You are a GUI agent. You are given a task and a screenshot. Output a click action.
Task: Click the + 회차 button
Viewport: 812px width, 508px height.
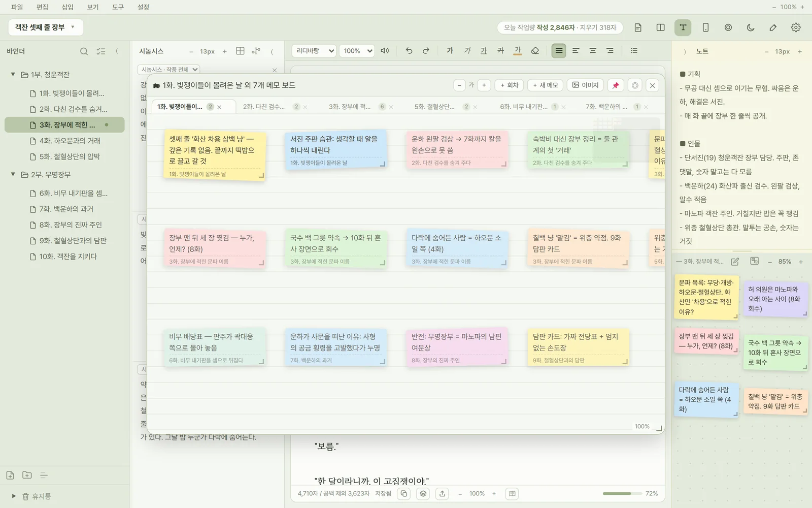pos(510,85)
